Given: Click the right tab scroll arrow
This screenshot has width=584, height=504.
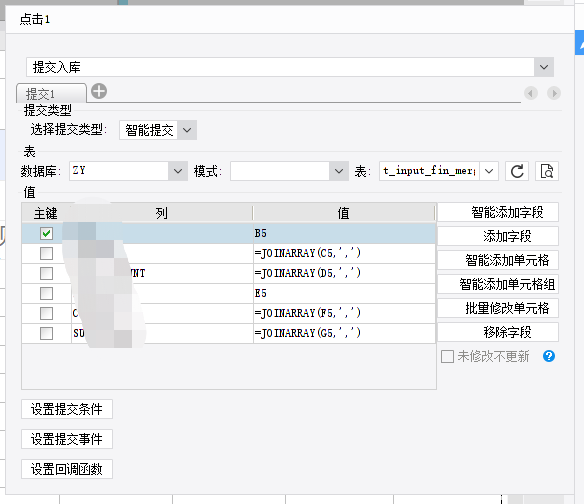Looking at the screenshot, I should (x=554, y=93).
